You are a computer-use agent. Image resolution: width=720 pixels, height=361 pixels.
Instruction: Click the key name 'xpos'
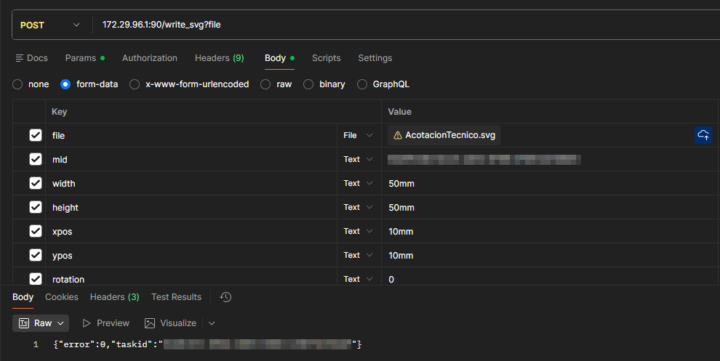pos(62,231)
